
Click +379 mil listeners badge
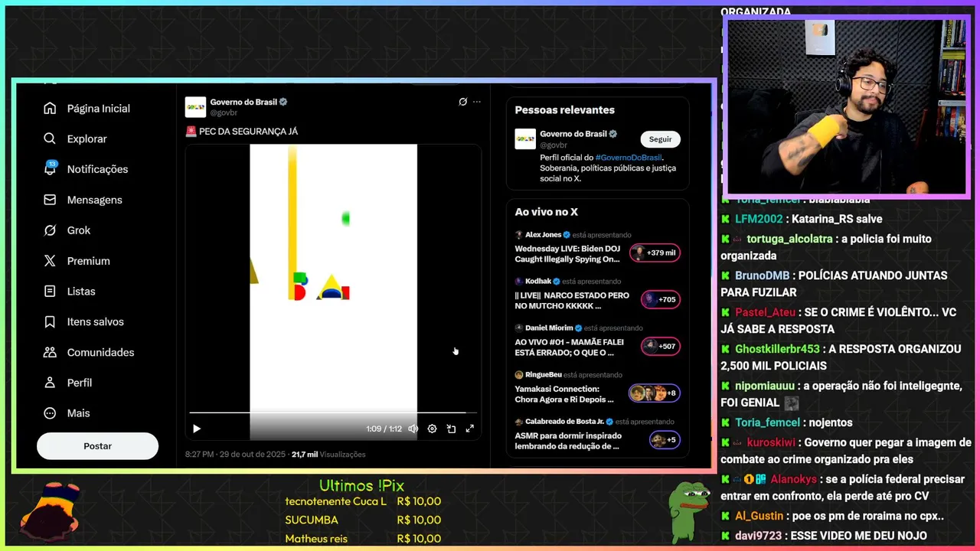(655, 253)
